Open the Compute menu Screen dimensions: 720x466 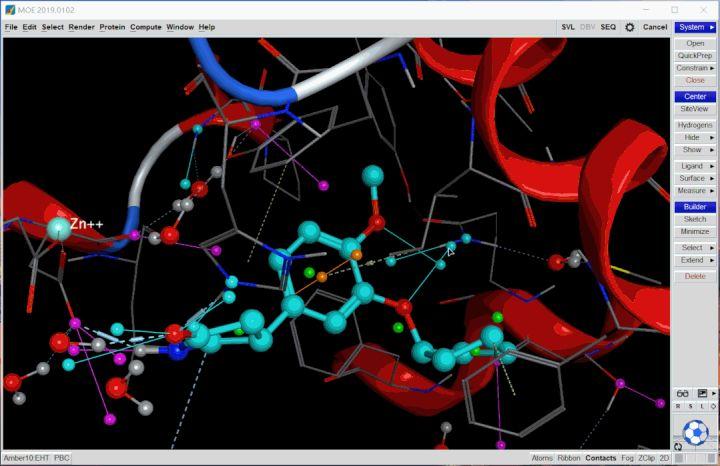[145, 27]
